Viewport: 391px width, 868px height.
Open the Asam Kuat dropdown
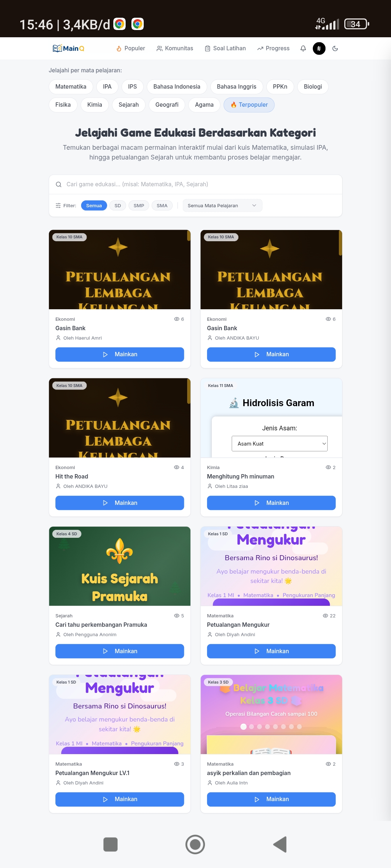279,444
